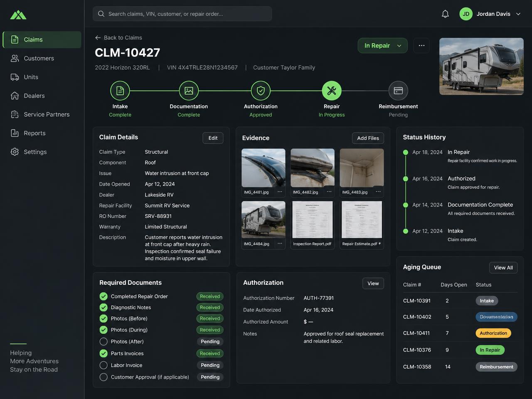Open options menu for IMG_4483.jpg

click(x=378, y=192)
